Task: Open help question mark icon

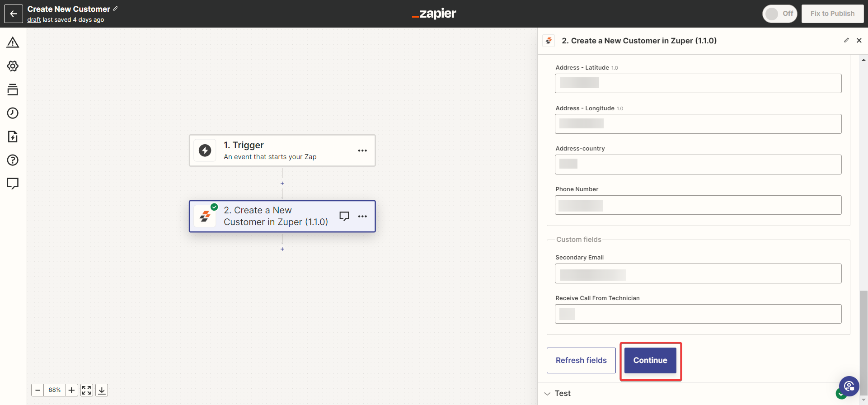Action: point(13,160)
